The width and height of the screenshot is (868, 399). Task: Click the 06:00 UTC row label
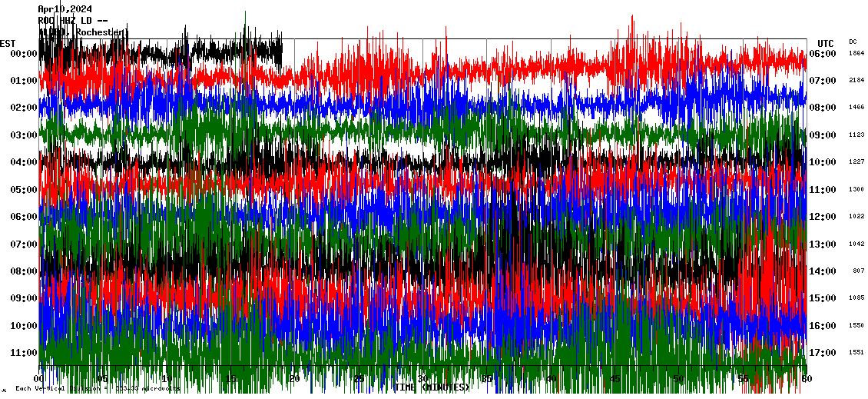click(x=823, y=54)
